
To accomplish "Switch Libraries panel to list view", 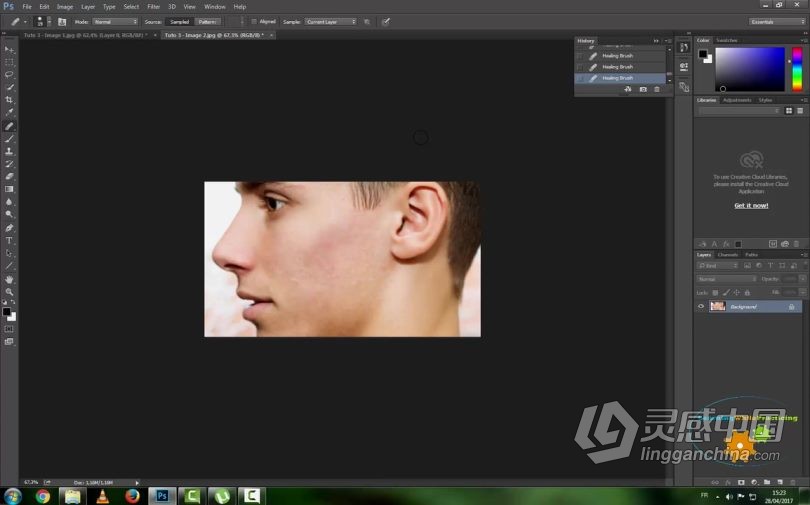I will (x=800, y=111).
